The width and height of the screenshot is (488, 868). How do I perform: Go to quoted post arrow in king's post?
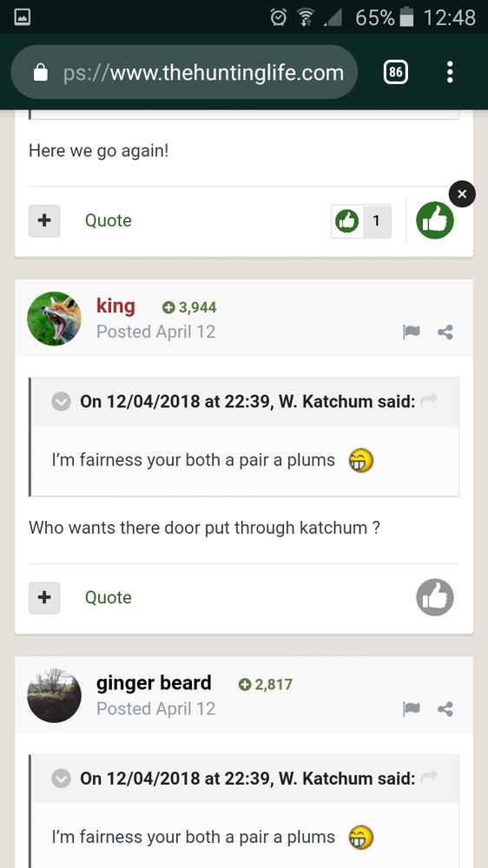[x=429, y=399]
